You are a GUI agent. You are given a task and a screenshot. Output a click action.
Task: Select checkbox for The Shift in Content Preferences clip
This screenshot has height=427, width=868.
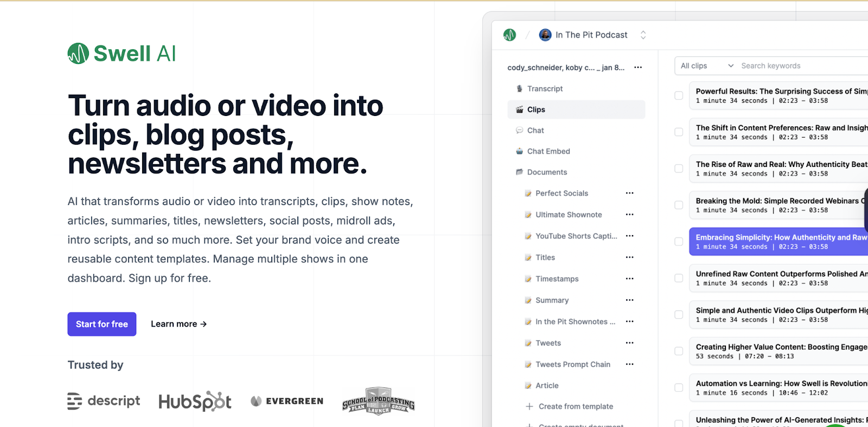pos(679,132)
